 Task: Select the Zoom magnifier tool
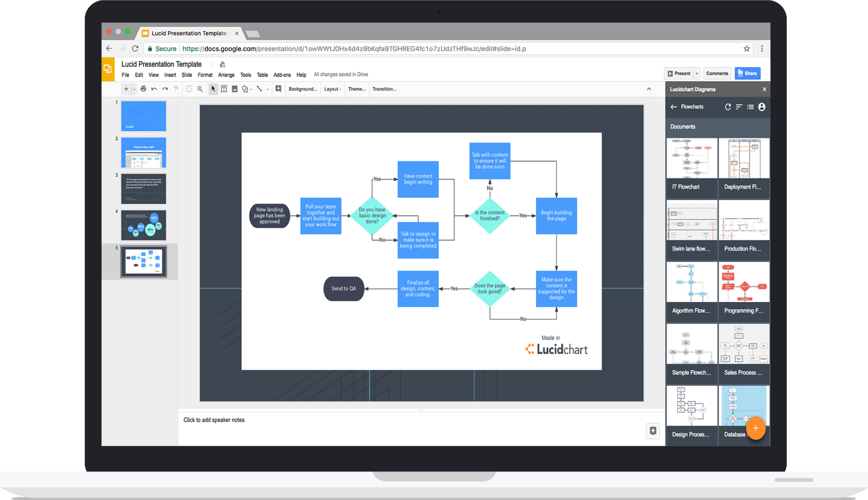pyautogui.click(x=200, y=89)
